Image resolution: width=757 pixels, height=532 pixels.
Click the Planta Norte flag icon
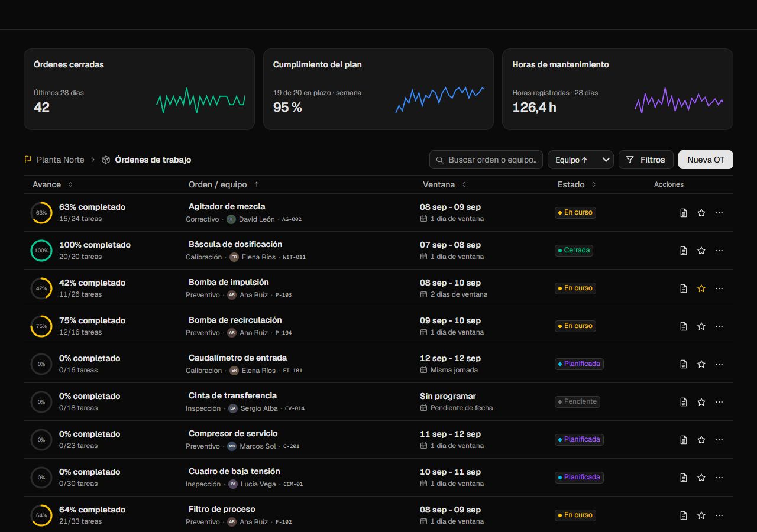click(28, 160)
